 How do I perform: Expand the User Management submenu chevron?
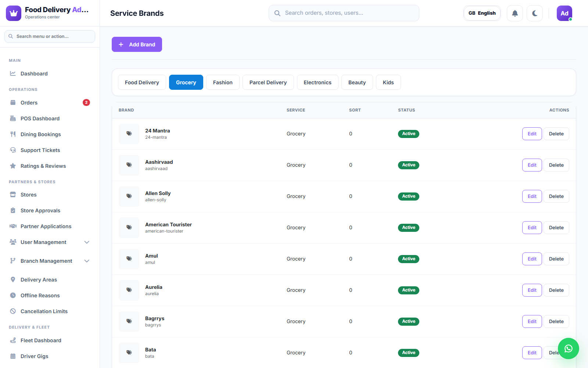pos(87,242)
